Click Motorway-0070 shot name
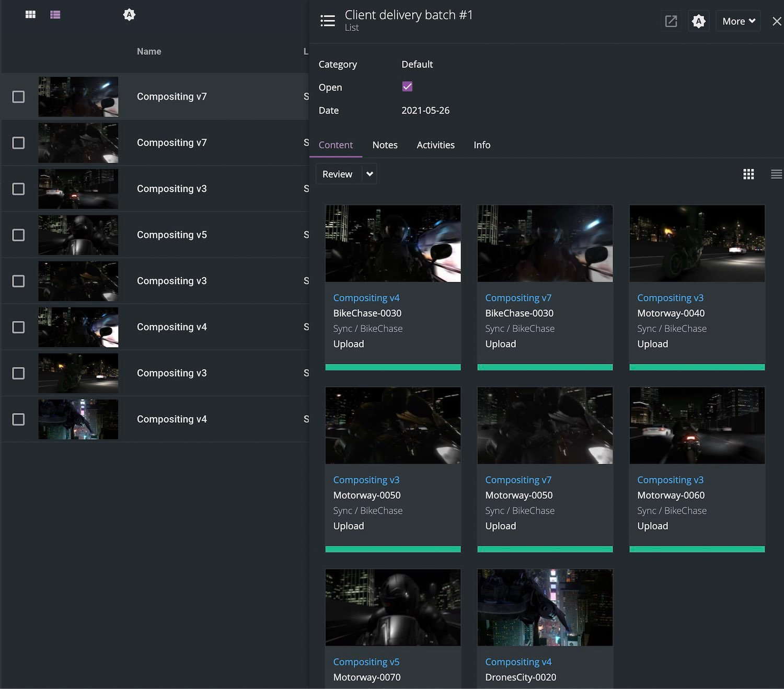Image resolution: width=784 pixels, height=689 pixels. [x=367, y=677]
